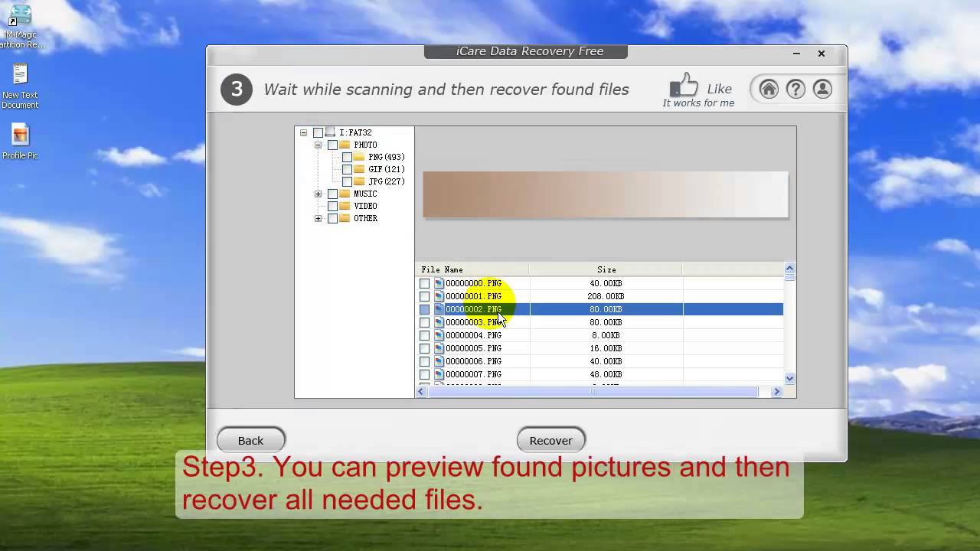Open the Help question mark icon
Viewport: 980px width, 551px height.
point(795,90)
